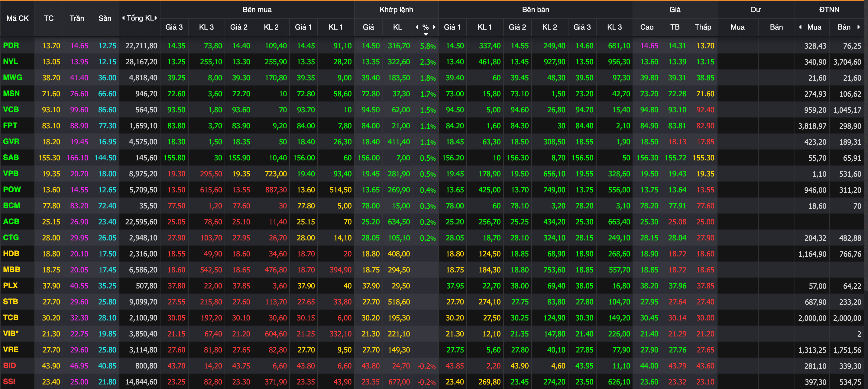Click PDR matched price 14.50
Image resolution: width=868 pixels, height=389 pixels.
pyautogui.click(x=371, y=46)
